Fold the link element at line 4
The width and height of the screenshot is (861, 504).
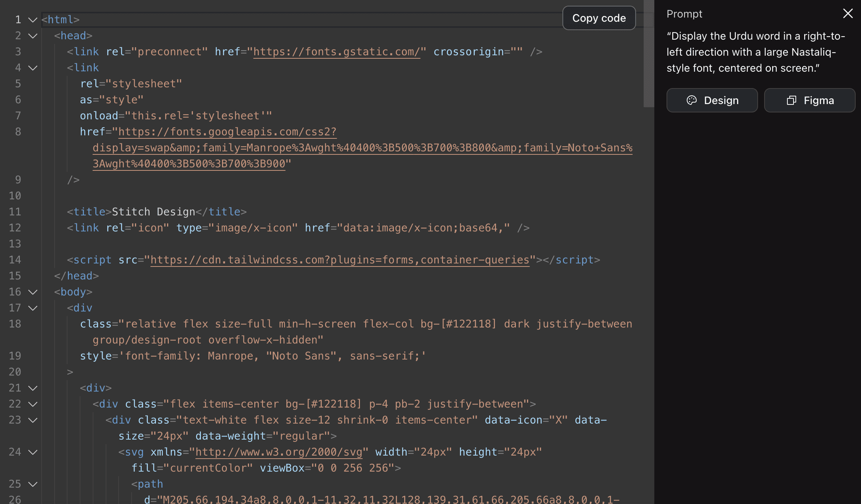click(33, 68)
